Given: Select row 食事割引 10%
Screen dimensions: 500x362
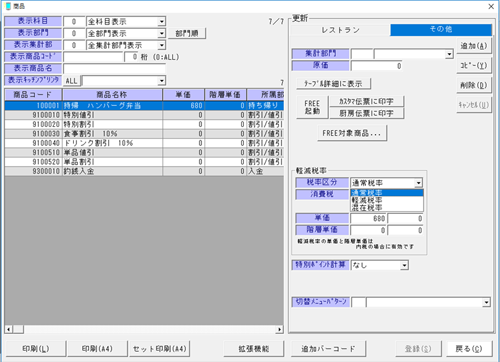Looking at the screenshot, I should coord(144,134).
